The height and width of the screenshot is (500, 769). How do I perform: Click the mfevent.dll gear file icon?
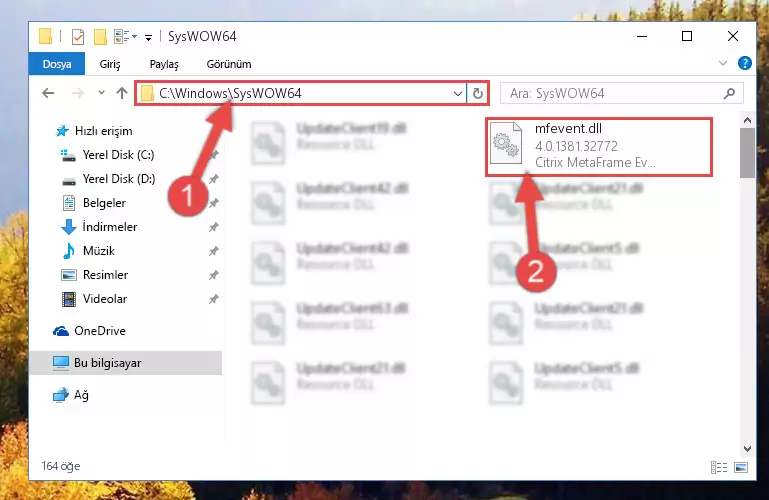[506, 143]
